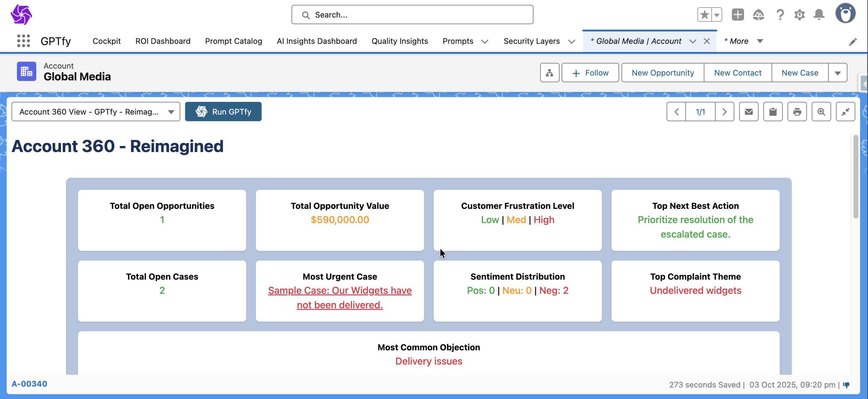Screen dimensions: 868x399
Task: Open the ROI Dashboard tab
Action: [163, 41]
